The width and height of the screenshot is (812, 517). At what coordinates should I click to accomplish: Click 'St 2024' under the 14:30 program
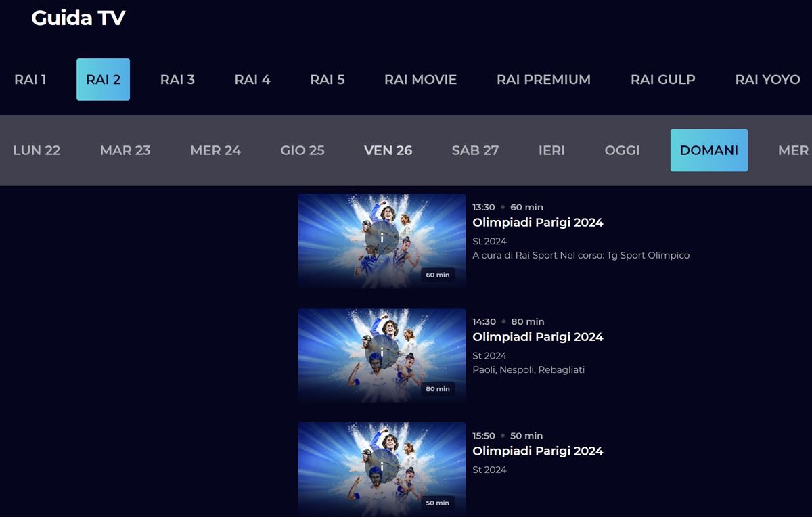(x=489, y=355)
